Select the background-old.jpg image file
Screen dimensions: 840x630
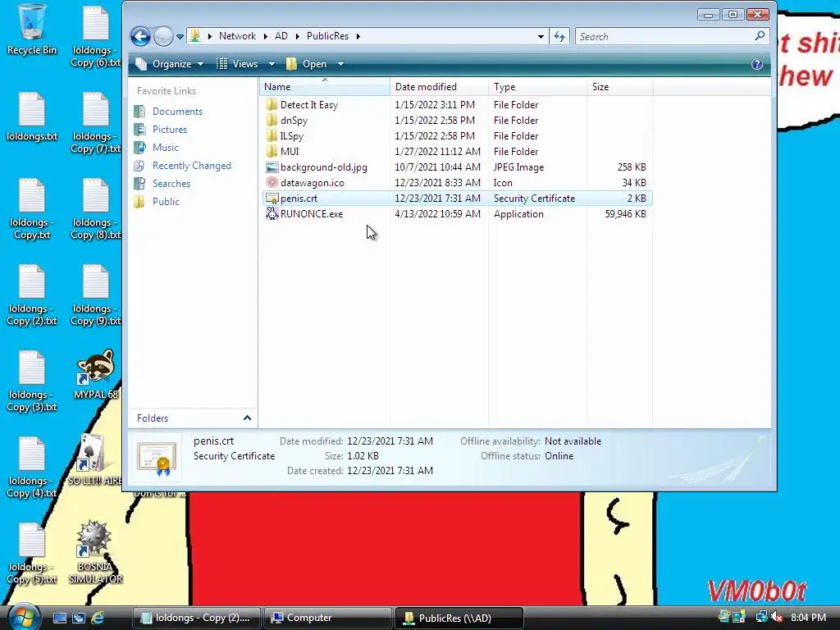323,167
